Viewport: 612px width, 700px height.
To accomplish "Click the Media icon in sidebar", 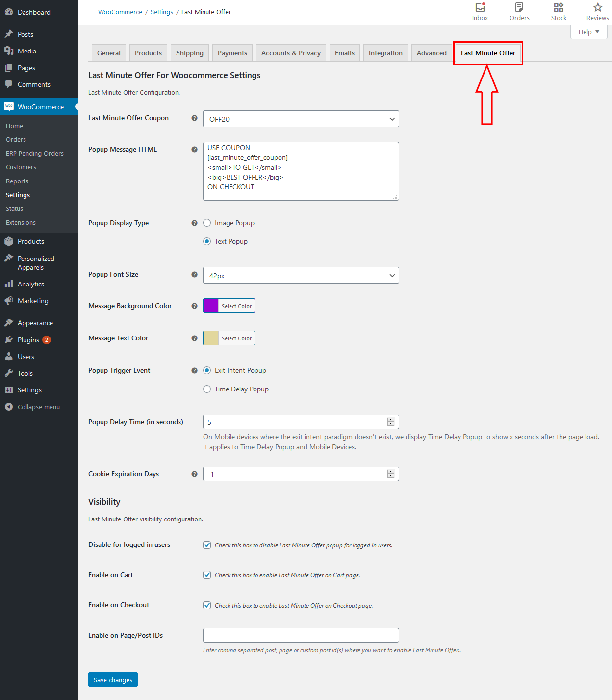I will [9, 51].
